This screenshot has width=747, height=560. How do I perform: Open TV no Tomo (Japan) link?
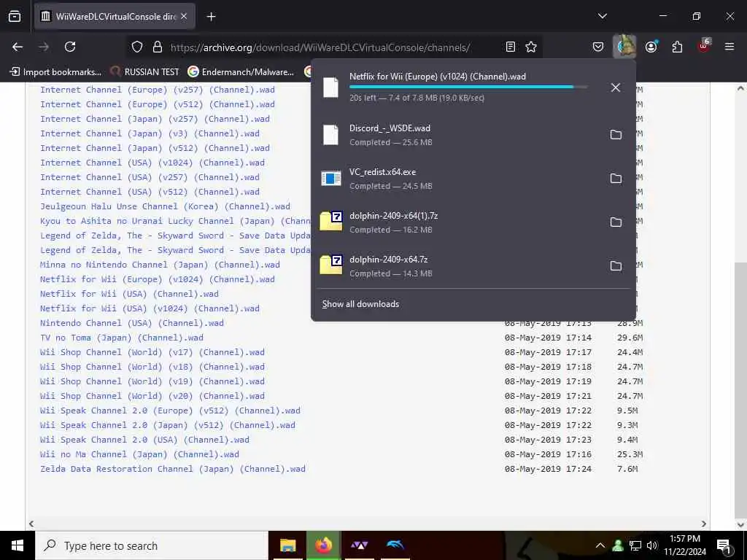coord(122,338)
